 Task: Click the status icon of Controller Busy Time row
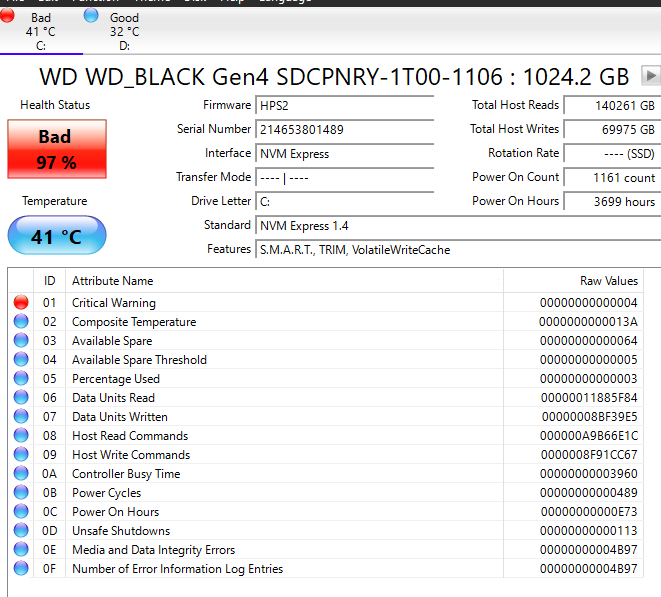(21, 473)
